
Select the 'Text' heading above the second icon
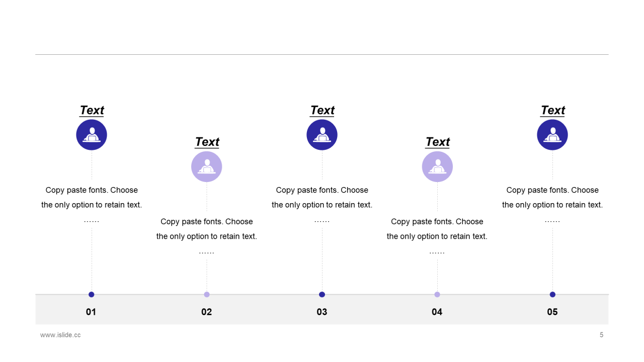(207, 142)
